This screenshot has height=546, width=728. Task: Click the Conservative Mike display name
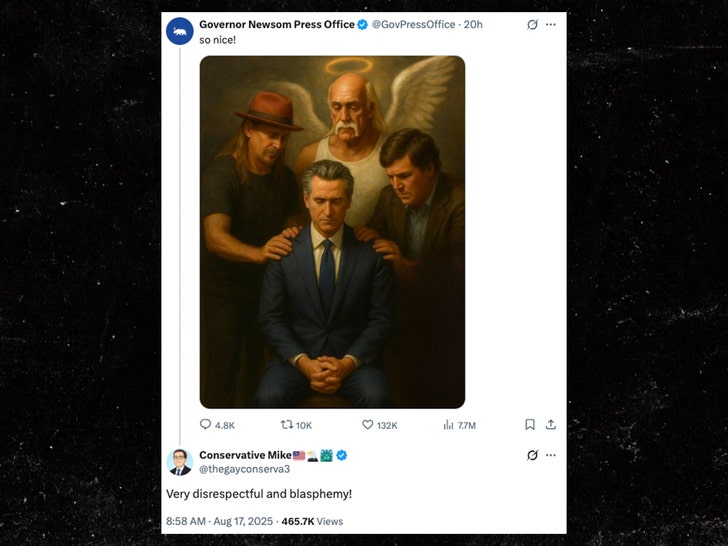245,455
